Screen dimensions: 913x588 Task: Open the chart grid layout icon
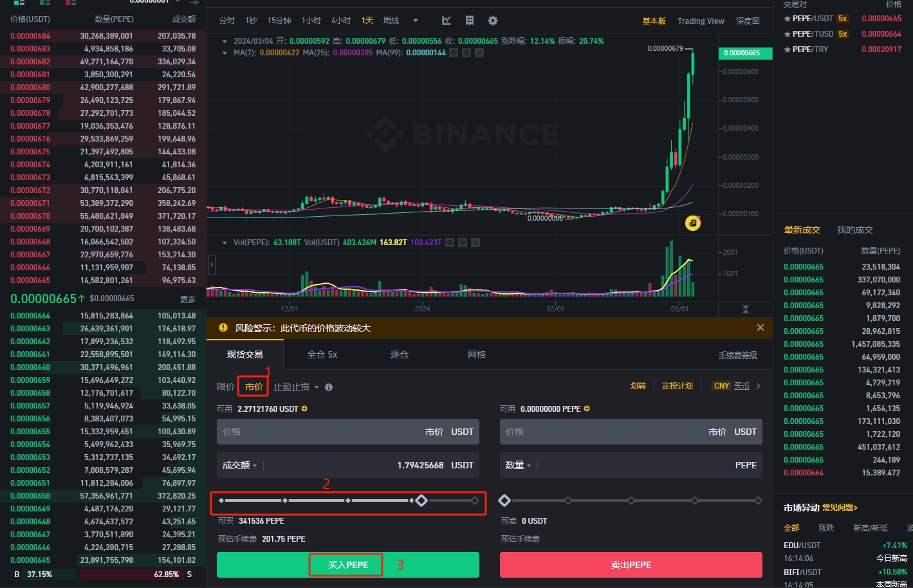pos(470,21)
